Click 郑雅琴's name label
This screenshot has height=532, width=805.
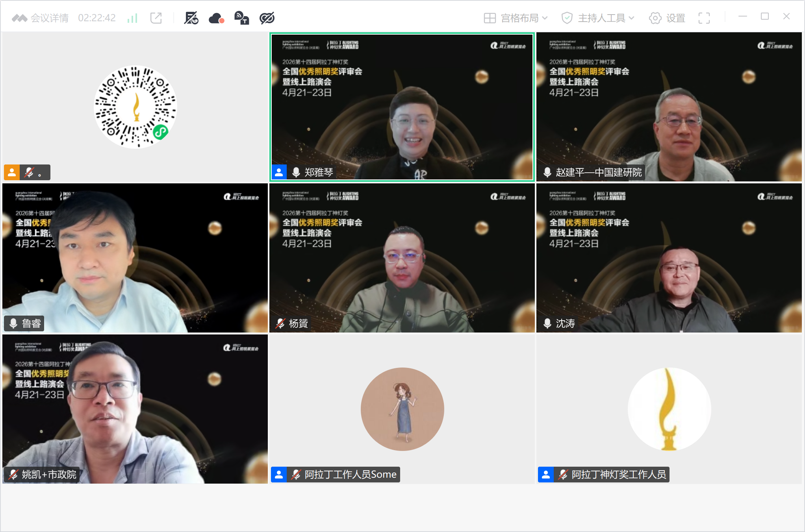coord(318,172)
